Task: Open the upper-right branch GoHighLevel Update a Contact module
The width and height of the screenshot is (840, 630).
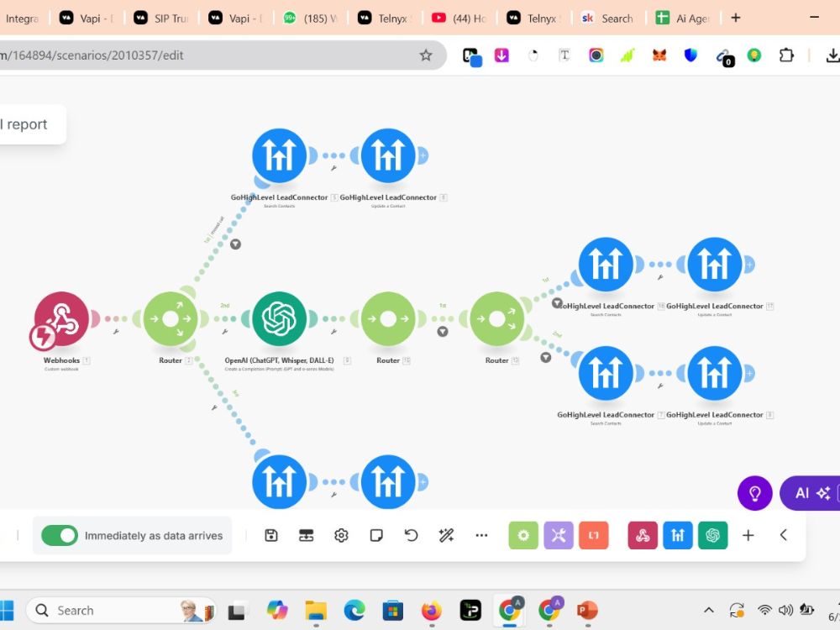Action: (x=714, y=264)
